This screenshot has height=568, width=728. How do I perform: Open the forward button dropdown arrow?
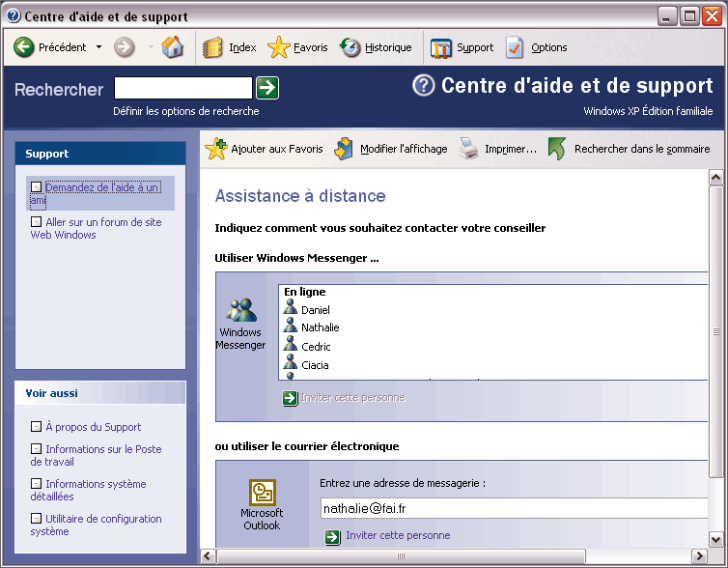(x=151, y=47)
